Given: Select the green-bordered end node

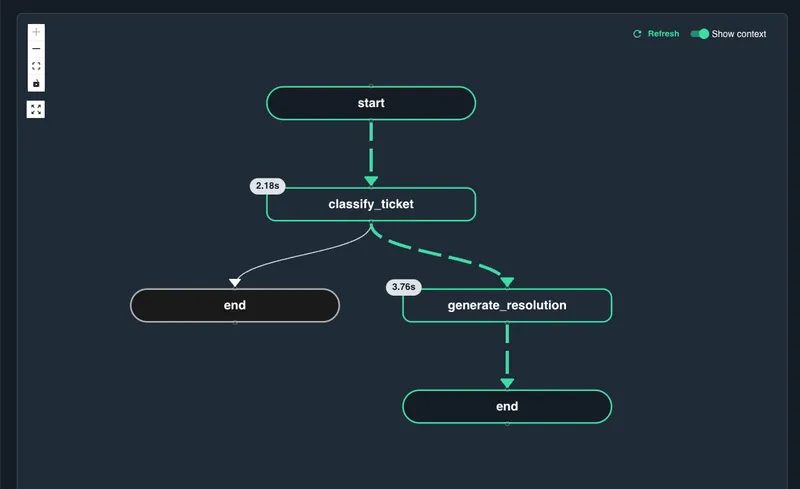Looking at the screenshot, I should coord(507,406).
